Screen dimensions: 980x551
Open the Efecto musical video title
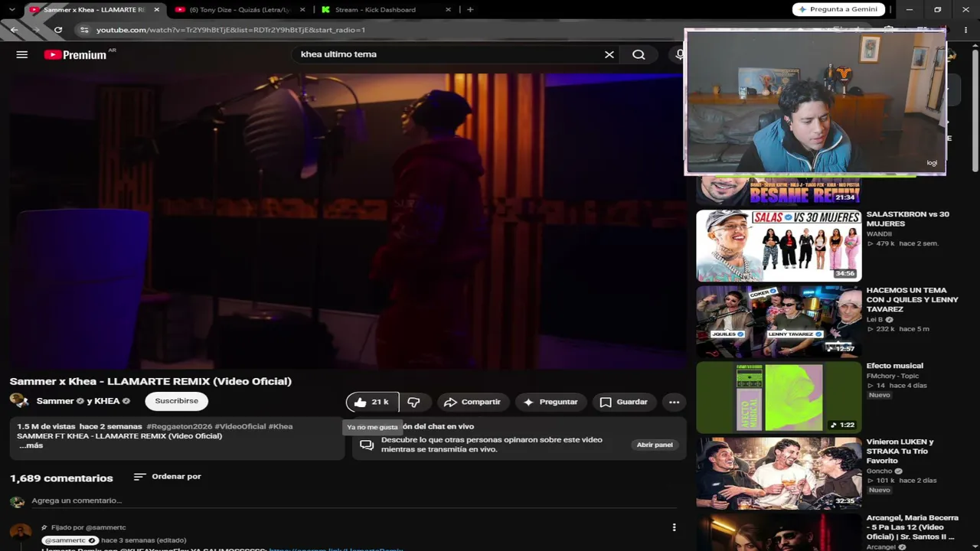coord(895,366)
